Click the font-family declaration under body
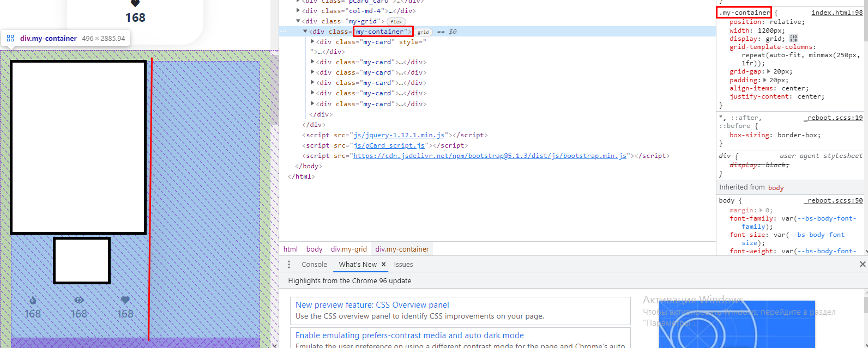Viewport: 868px width, 348px height. pos(792,222)
